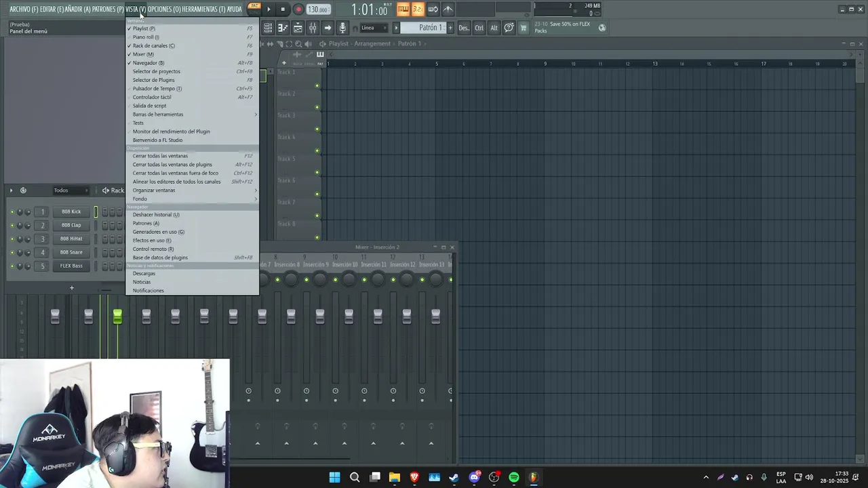868x488 pixels.
Task: Click the speaker icon beside Rack title
Action: coord(106,190)
